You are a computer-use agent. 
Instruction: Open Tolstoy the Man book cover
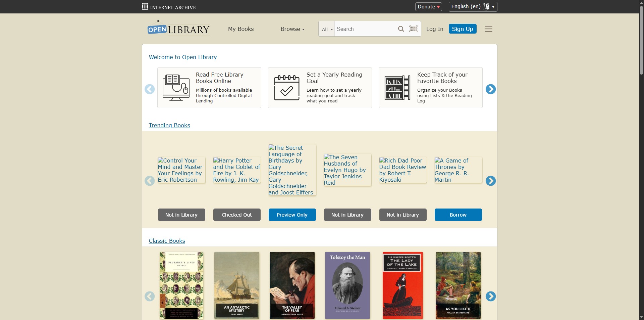click(x=347, y=285)
